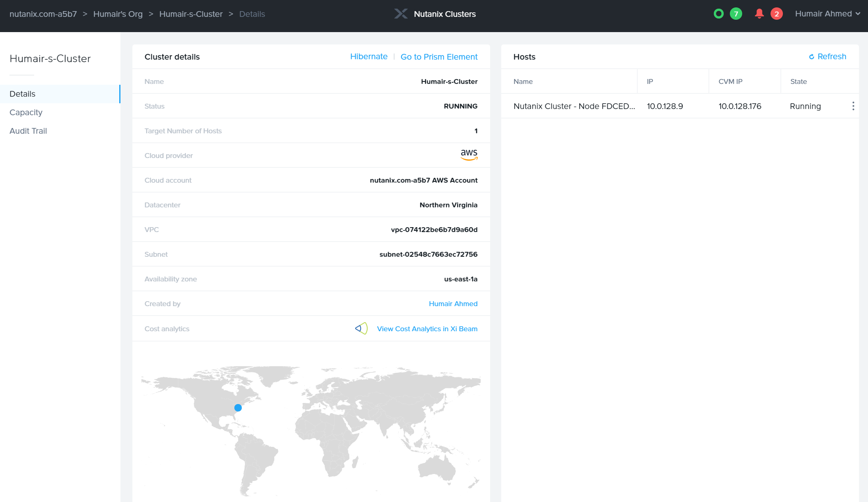The height and width of the screenshot is (502, 868).
Task: Expand the Humair Ahmed user dropdown
Action: tap(827, 14)
